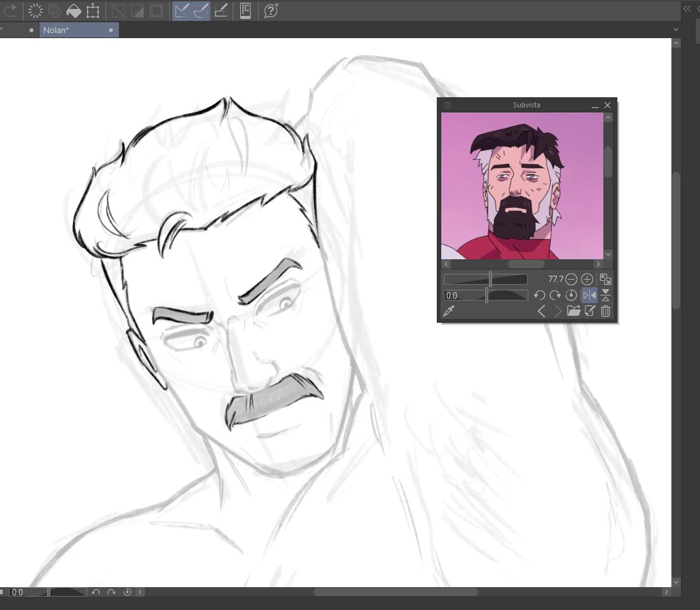This screenshot has width=700, height=610.
Task: Close the Subvista panel
Action: (x=608, y=105)
